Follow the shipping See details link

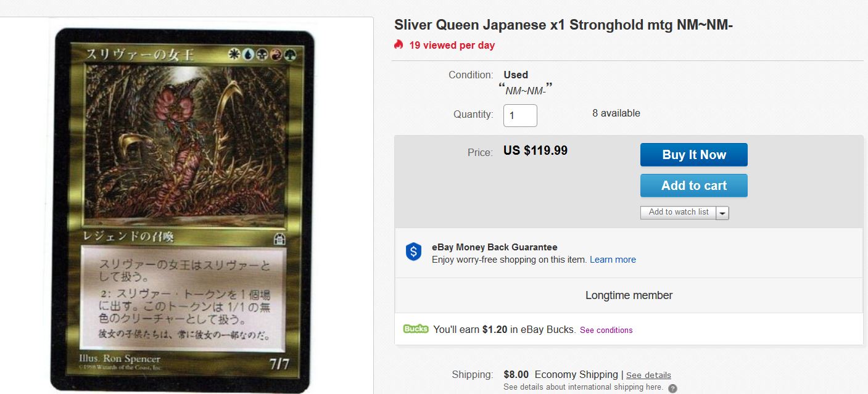(648, 375)
